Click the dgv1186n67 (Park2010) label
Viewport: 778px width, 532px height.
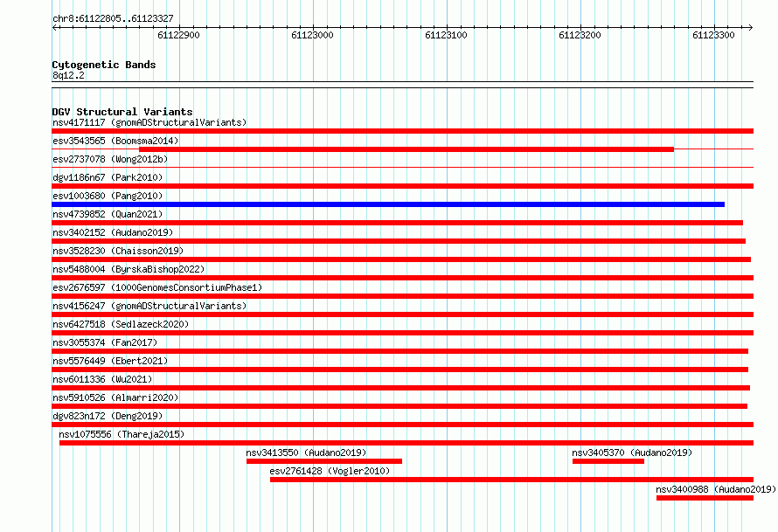click(x=108, y=177)
